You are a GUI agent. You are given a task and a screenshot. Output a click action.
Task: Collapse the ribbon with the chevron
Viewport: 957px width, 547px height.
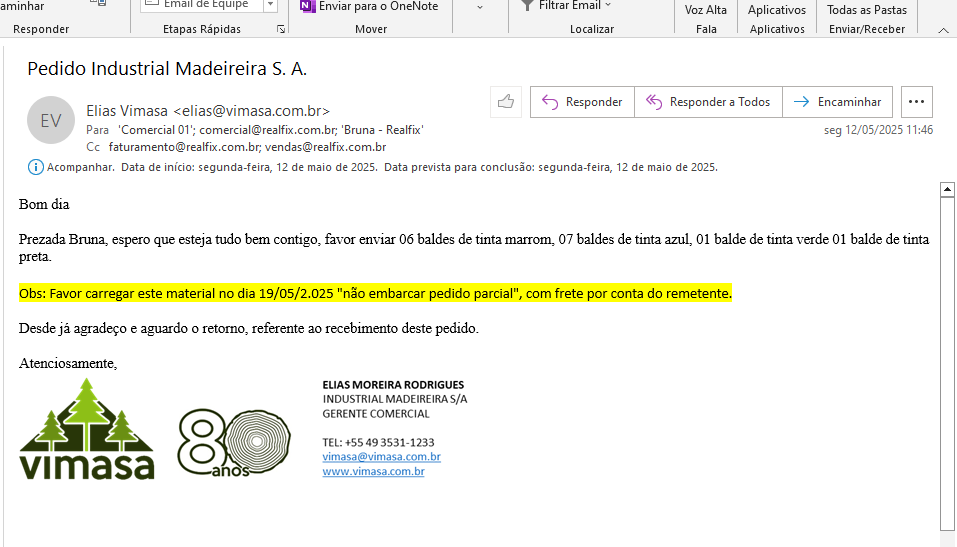pyautogui.click(x=943, y=30)
